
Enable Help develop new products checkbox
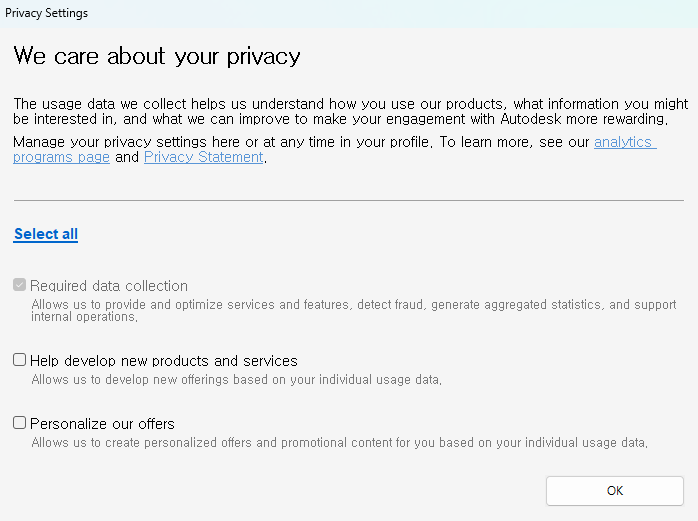coord(20,359)
